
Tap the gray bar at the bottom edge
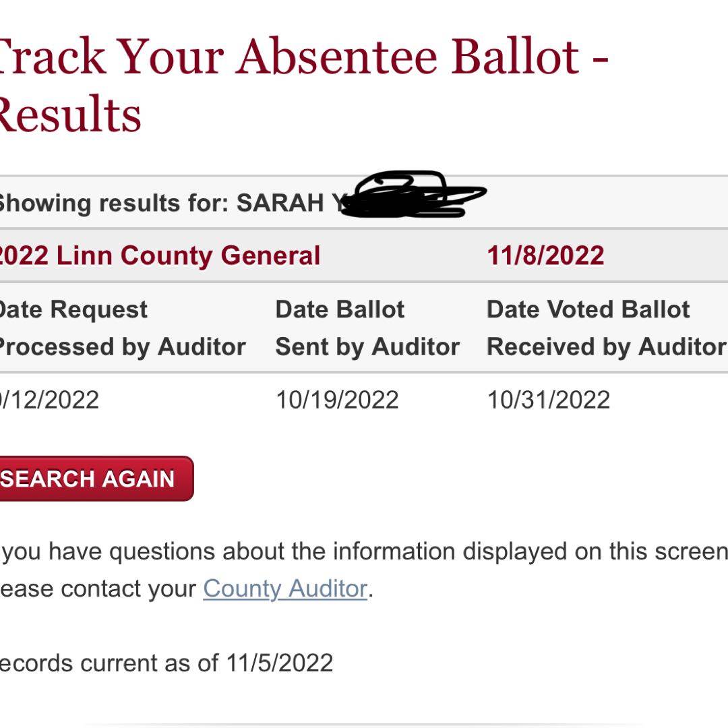tap(364, 725)
